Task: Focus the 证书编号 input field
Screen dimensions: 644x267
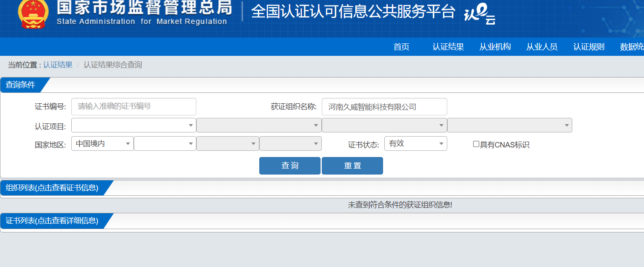Action: (134, 107)
